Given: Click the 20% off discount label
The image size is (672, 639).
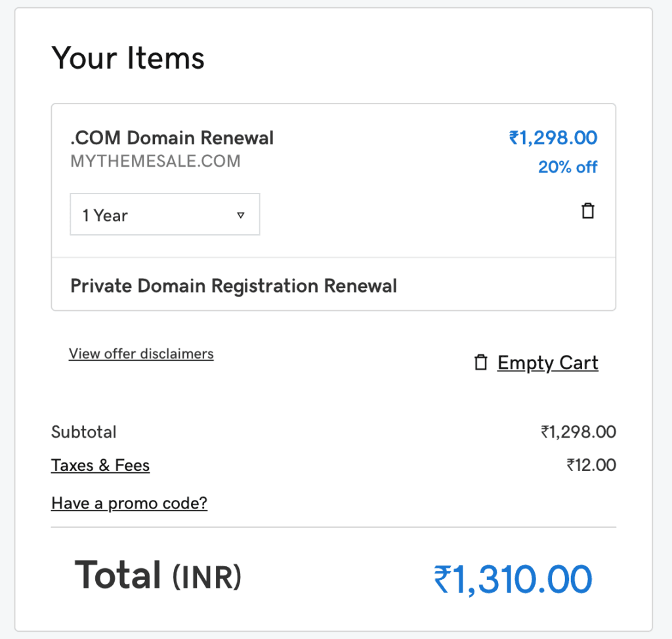Looking at the screenshot, I should coord(568,167).
